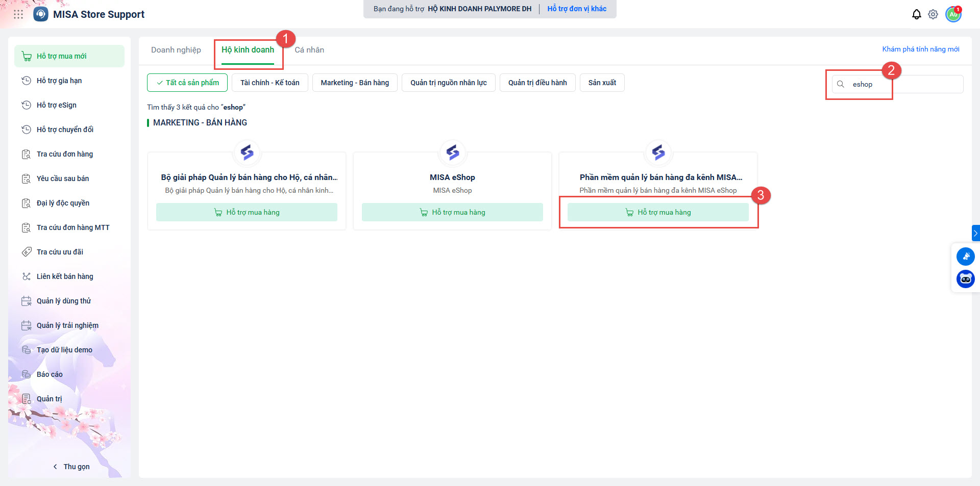
Task: Click the document icon beside Tra cứu đơn hàng
Action: point(27,154)
